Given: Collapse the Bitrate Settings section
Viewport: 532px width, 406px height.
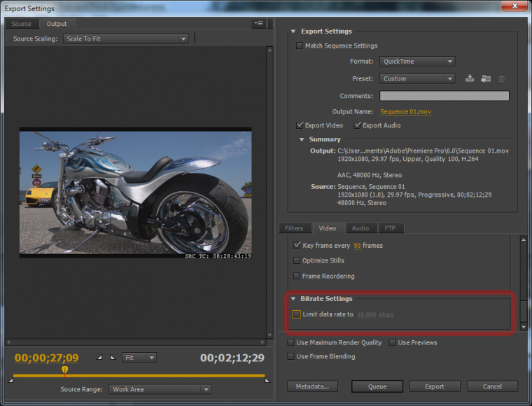Looking at the screenshot, I should pos(293,299).
